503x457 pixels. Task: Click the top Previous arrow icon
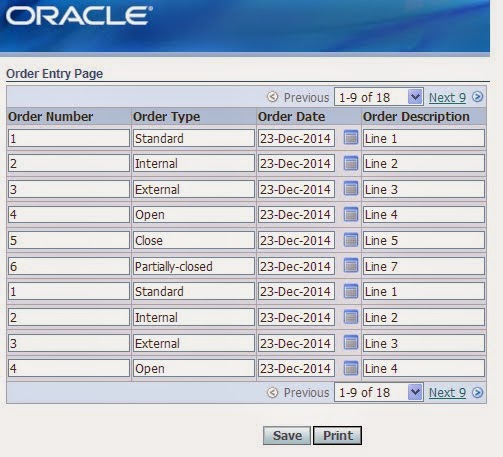pyautogui.click(x=272, y=97)
